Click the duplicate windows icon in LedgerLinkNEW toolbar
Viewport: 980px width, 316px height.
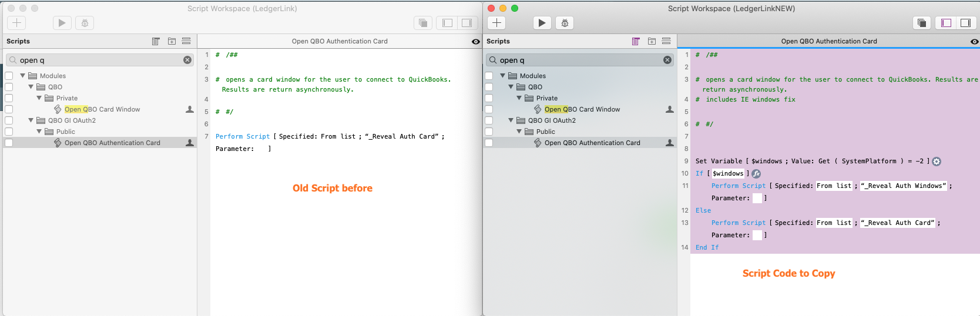(x=922, y=23)
